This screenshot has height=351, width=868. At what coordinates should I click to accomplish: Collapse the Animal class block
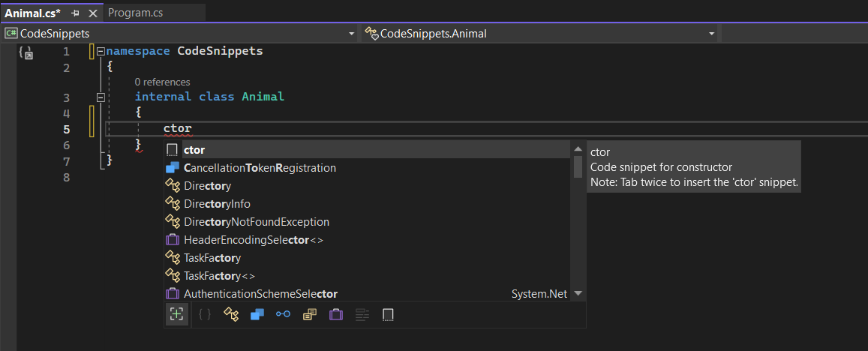(x=101, y=97)
